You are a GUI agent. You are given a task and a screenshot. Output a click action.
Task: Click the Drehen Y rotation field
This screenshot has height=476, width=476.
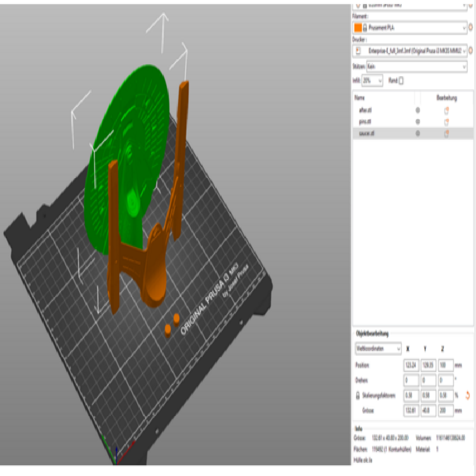(x=428, y=380)
